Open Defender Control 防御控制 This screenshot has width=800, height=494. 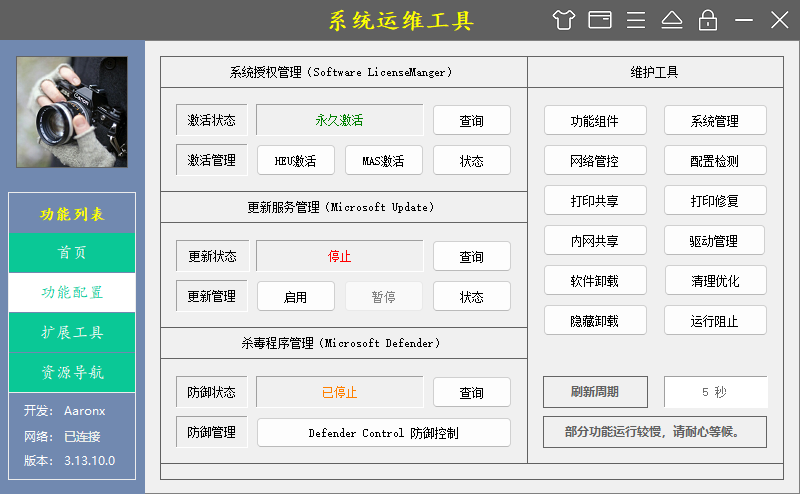click(384, 433)
